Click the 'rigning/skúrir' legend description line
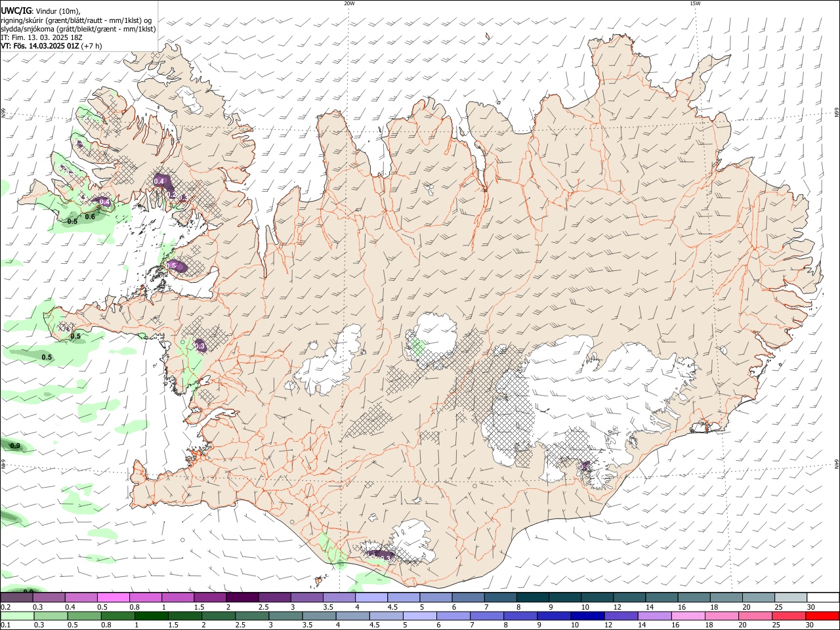Screen dimensions: 840x630 76,20
